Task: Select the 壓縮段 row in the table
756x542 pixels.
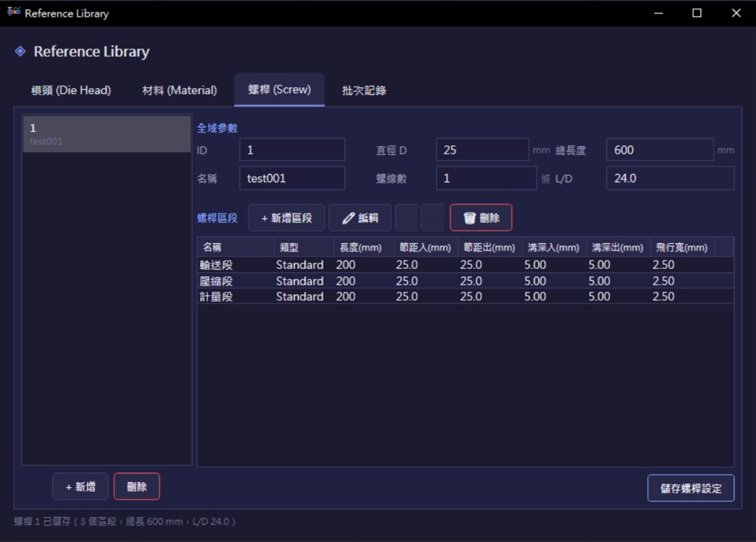Action: click(466, 281)
